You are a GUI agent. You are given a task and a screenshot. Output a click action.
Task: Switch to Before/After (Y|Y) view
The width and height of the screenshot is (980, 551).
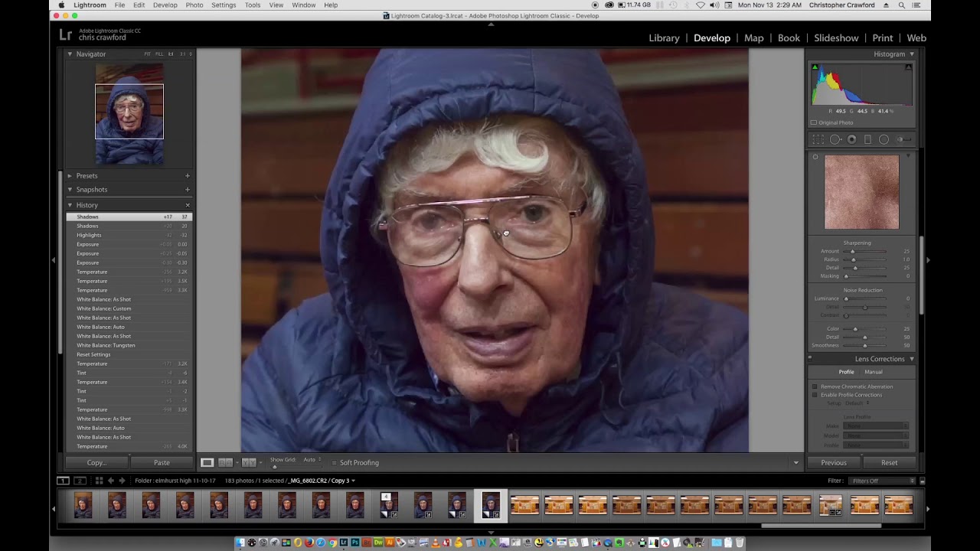248,462
